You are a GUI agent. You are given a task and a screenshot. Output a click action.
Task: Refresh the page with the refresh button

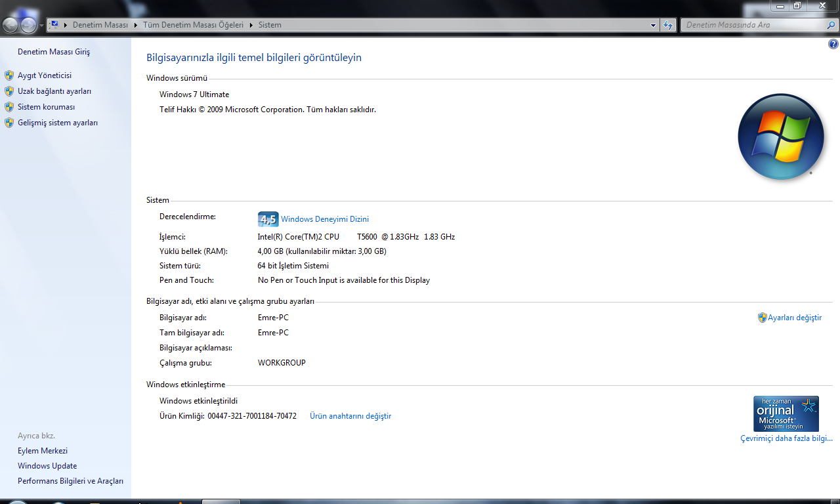pos(668,25)
